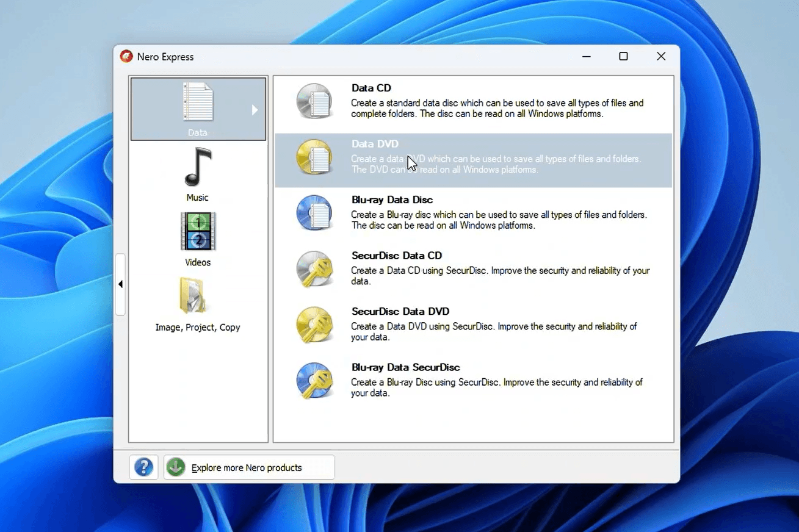Select the Image, Project, Copy folder icon
Screen dimensions: 799x532
(x=193, y=296)
